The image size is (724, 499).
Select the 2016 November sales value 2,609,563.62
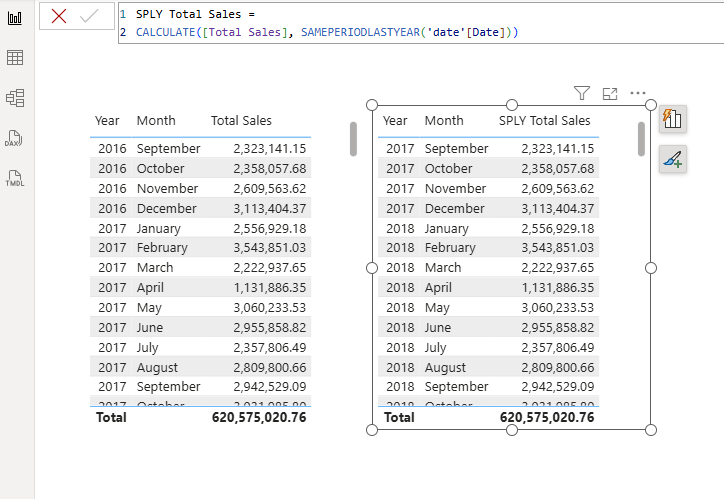tap(270, 188)
